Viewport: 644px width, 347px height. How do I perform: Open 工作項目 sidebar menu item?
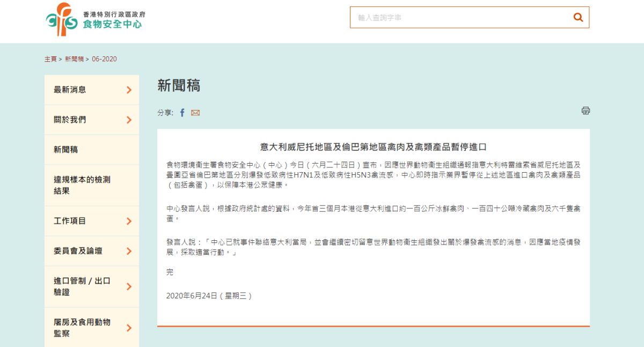(70, 221)
